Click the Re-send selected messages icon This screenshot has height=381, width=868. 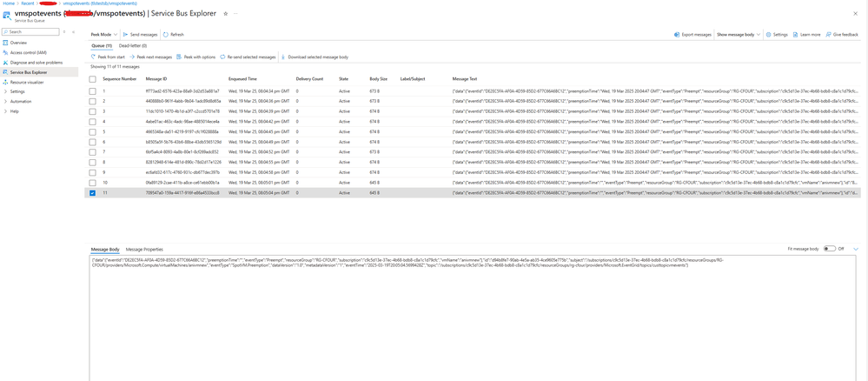[x=222, y=57]
